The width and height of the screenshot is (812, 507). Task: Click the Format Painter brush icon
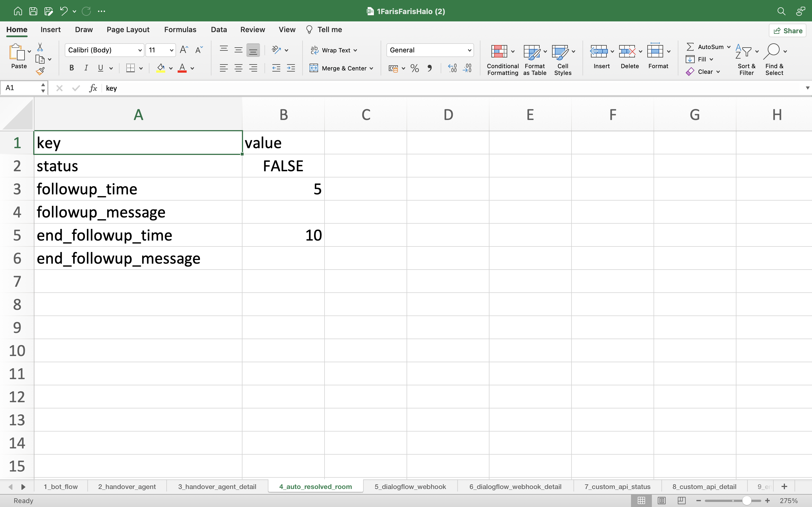coord(40,71)
